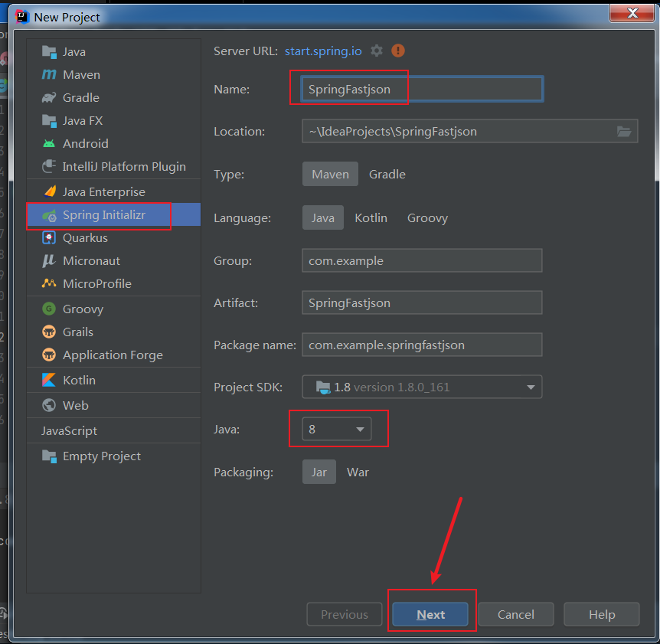Click the Group input field
Screen dimensions: 660x644
point(422,260)
